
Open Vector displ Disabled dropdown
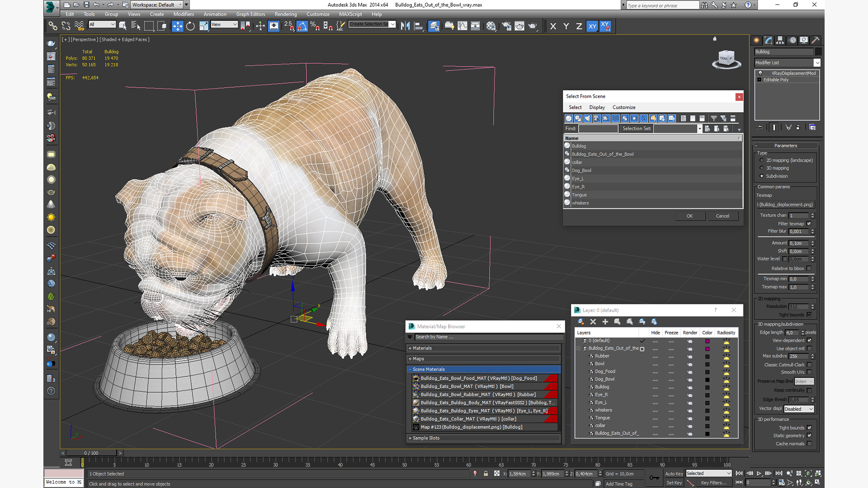[799, 409]
